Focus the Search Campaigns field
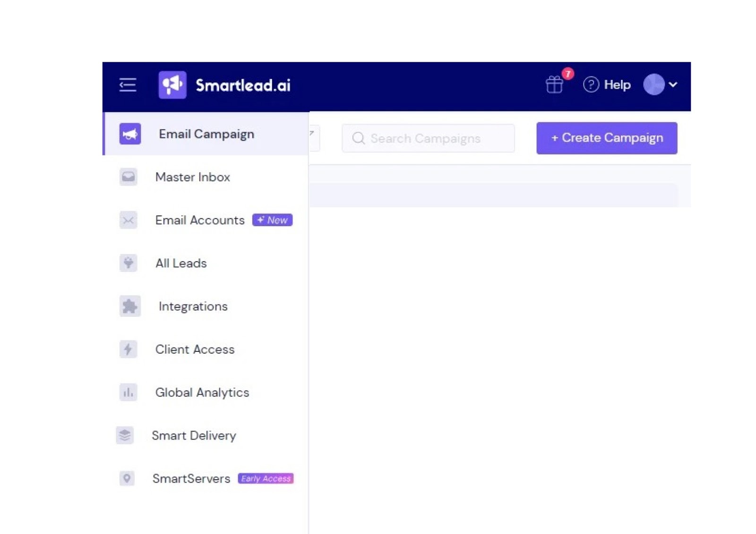The width and height of the screenshot is (756, 534). [428, 138]
